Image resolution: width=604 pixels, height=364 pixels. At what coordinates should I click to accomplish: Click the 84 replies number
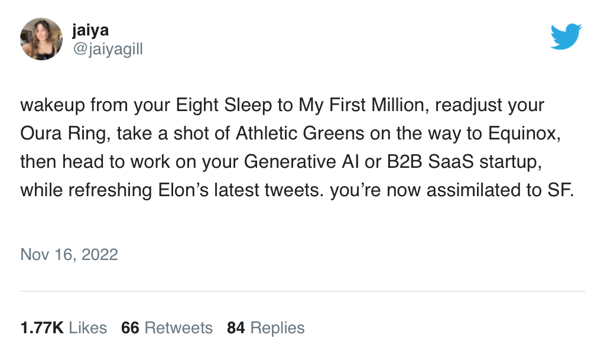coord(236,328)
